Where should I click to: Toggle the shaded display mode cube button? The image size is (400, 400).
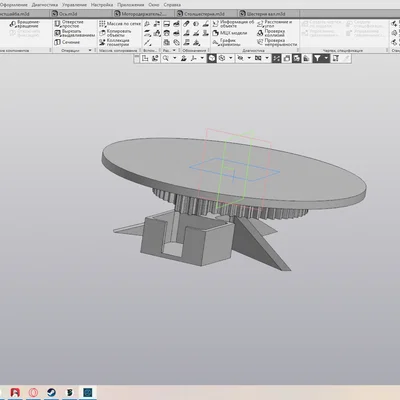click(212, 58)
